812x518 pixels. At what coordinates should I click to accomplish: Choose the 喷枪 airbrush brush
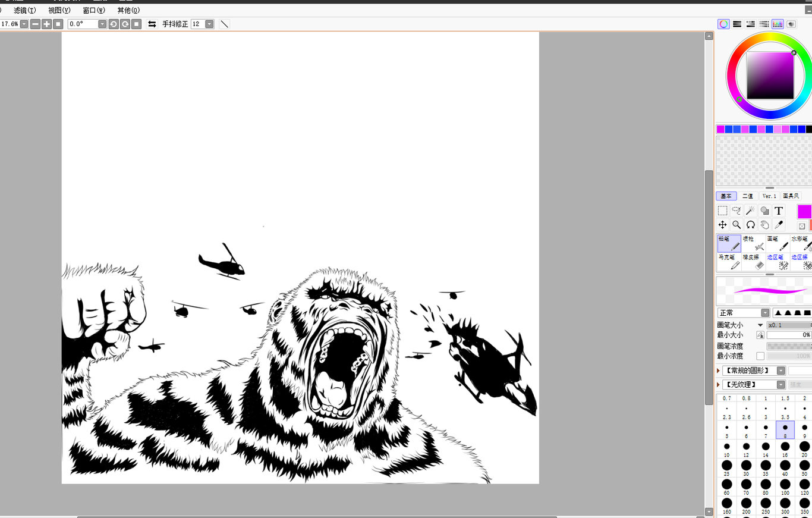[754, 243]
